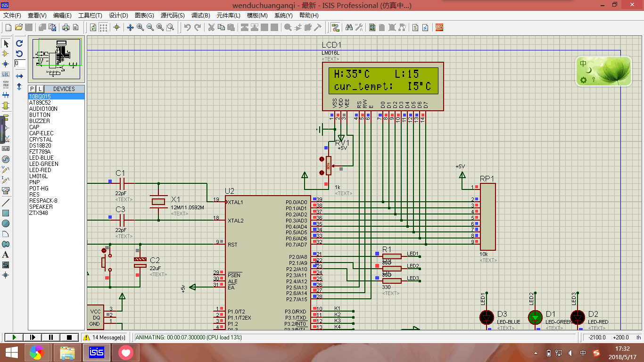
Task: Open the design explorer icon
Action: [x=372, y=27]
